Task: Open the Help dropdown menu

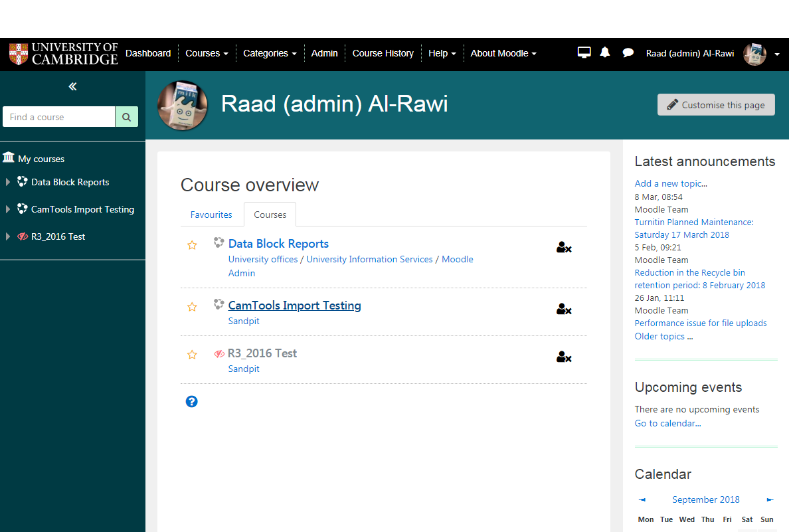Action: (x=442, y=53)
